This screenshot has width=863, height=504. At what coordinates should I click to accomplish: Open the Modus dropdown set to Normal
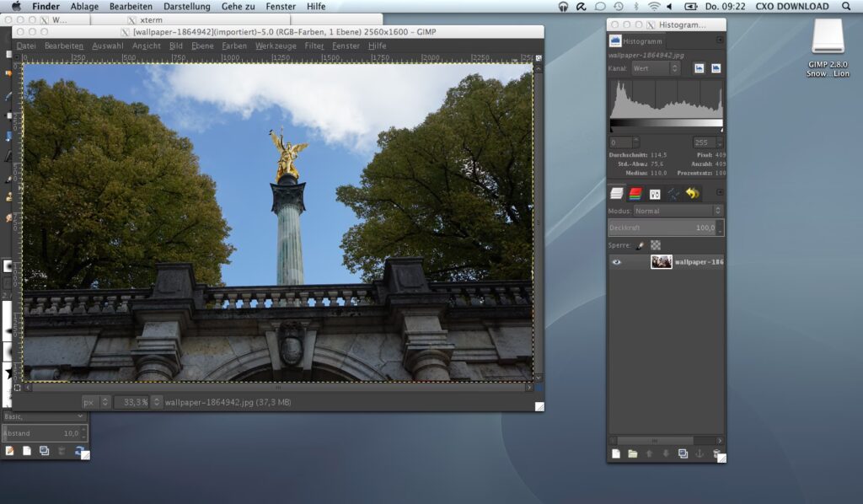(x=678, y=211)
